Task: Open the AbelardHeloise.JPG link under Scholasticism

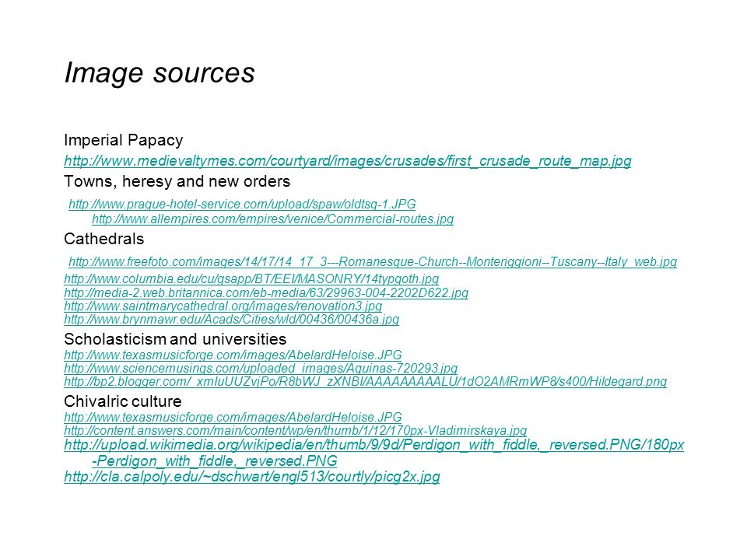Action: [x=233, y=355]
